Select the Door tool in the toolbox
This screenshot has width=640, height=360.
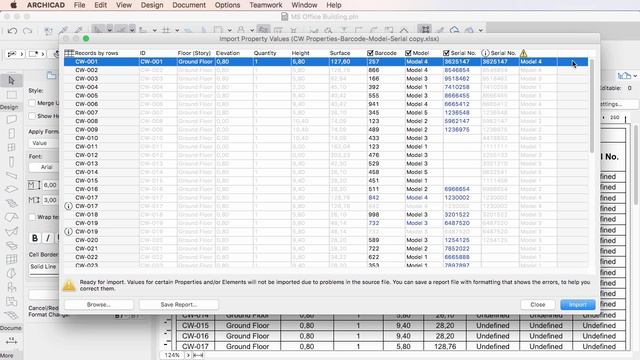coord(11,133)
